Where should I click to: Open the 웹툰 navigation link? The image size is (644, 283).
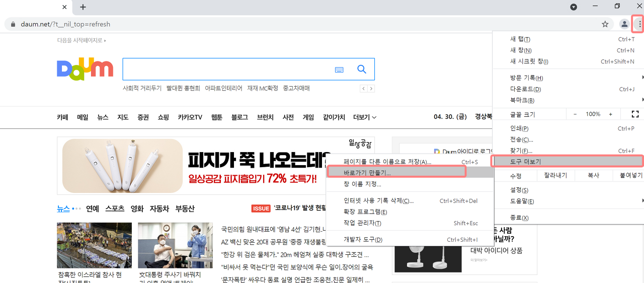(x=217, y=117)
